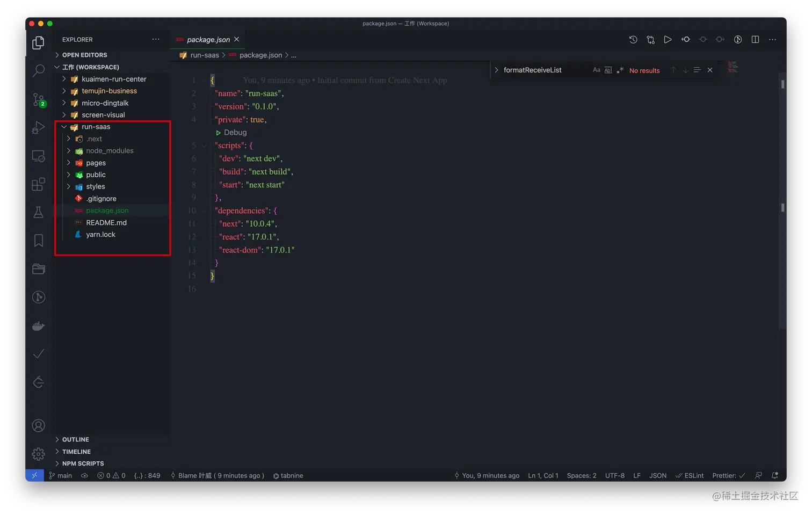Expand replace mode in find widget
This screenshot has width=812, height=515.
(x=496, y=70)
